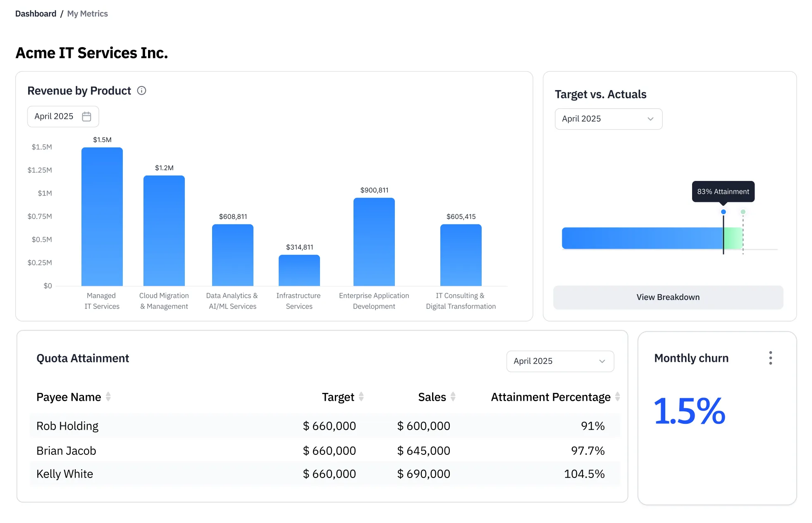Sort by Attainment Percentage column arrows
The height and width of the screenshot is (523, 812).
coord(617,397)
